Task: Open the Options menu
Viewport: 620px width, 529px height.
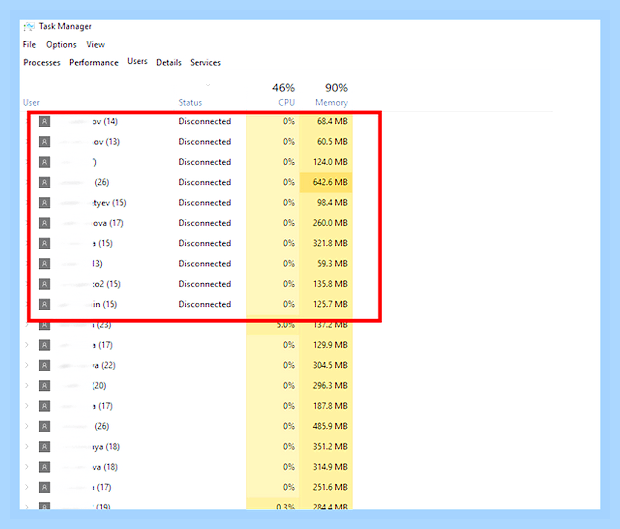Action: pos(61,44)
